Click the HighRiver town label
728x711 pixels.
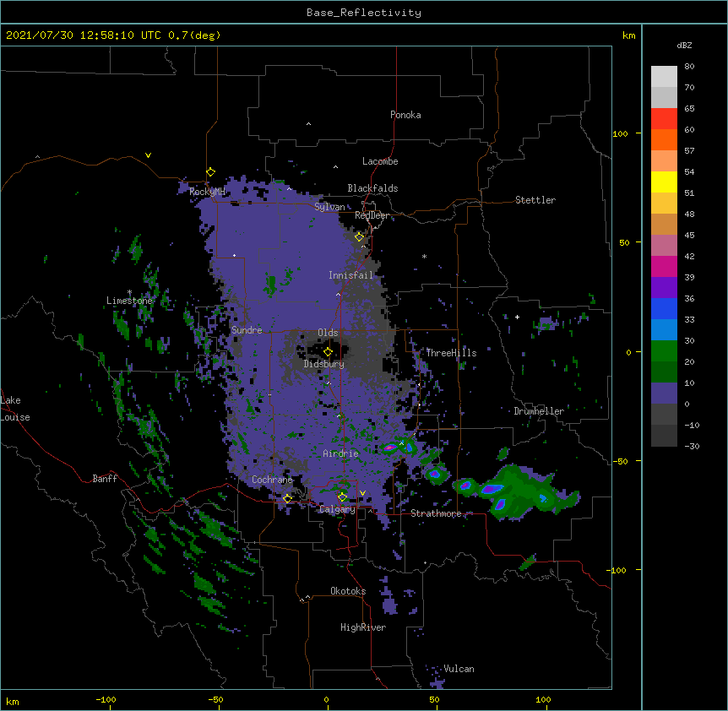[x=363, y=627]
